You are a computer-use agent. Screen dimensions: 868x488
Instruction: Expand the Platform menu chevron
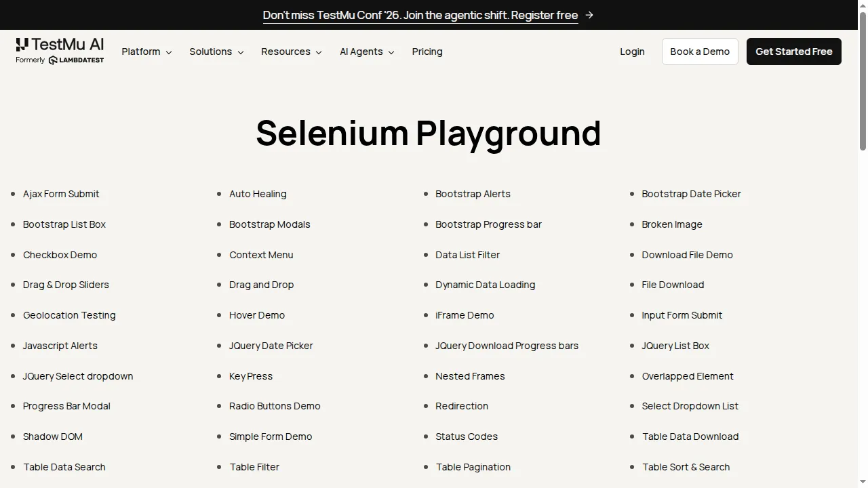(x=169, y=52)
